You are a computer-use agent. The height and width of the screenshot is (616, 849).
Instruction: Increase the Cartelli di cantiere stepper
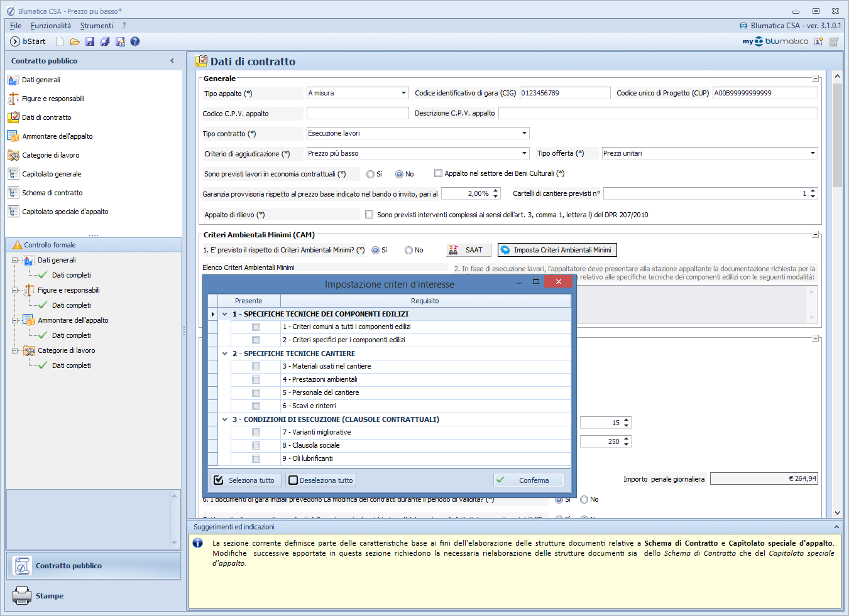click(813, 191)
